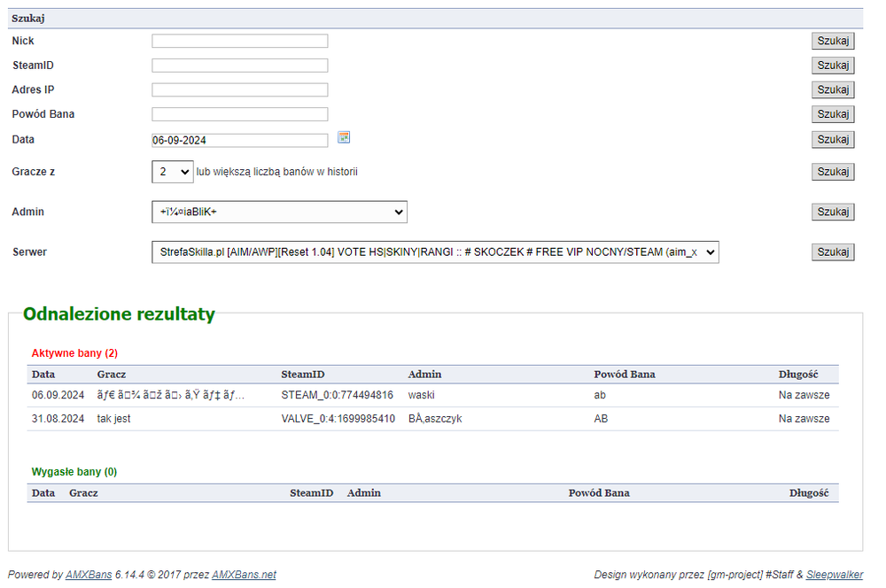Click SteamID STEAM_0:0:774494816

338,395
